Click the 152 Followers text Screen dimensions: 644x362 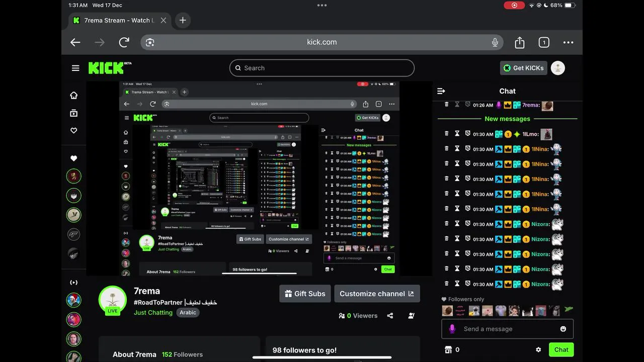click(x=182, y=354)
